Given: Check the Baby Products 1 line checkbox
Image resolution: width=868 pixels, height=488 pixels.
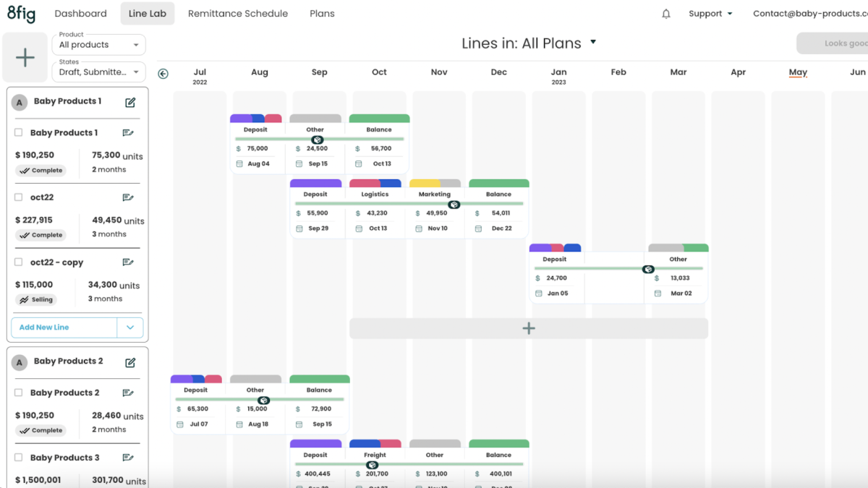Looking at the screenshot, I should point(19,132).
